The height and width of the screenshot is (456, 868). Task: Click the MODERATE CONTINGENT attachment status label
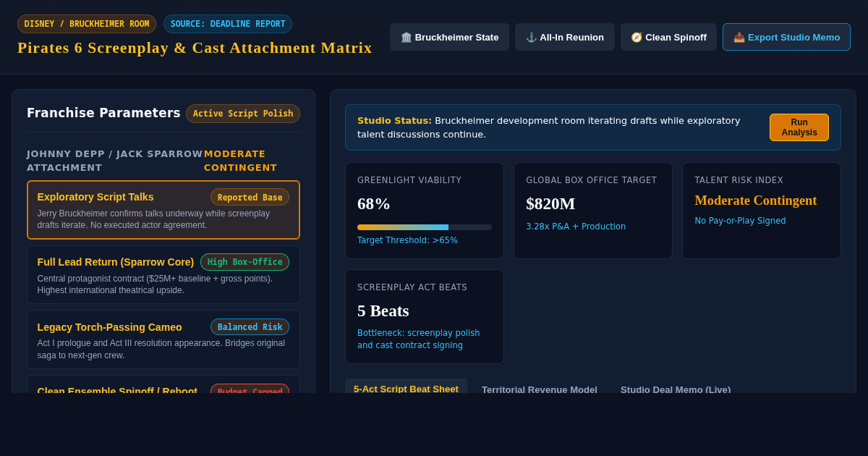pyautogui.click(x=240, y=161)
